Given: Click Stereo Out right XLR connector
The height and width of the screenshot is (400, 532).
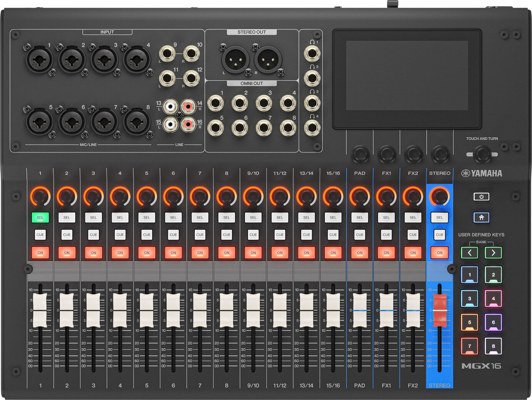Looking at the screenshot, I should coord(268,59).
